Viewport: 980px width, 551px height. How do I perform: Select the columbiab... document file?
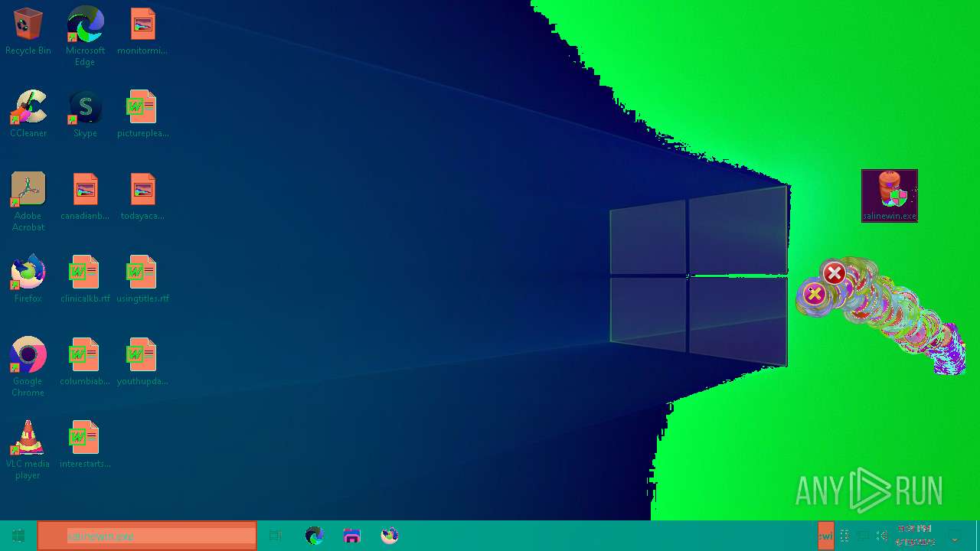tap(85, 362)
